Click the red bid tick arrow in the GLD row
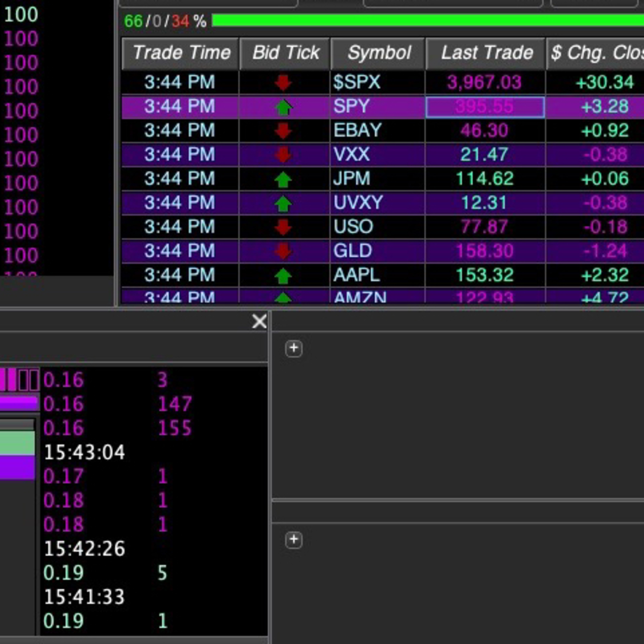Screen dimensions: 644x644 pos(283,251)
